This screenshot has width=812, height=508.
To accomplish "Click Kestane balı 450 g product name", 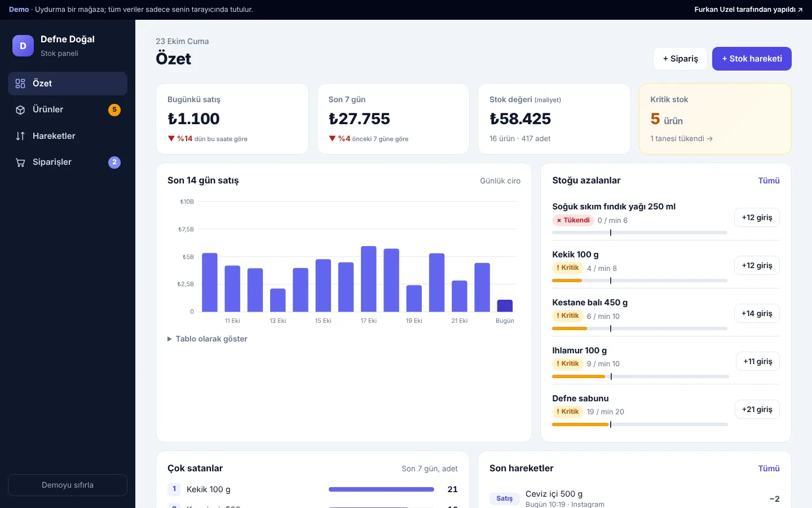I will (x=590, y=303).
